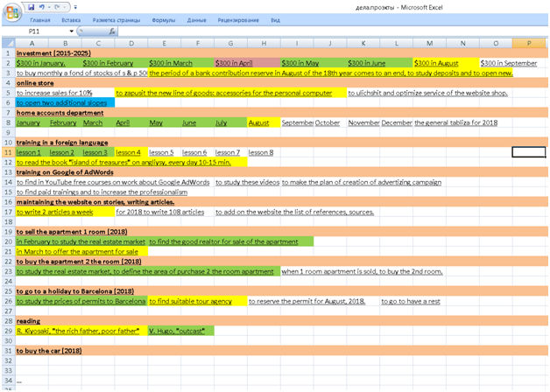Click the cell 'to study these videos'

(x=247, y=182)
